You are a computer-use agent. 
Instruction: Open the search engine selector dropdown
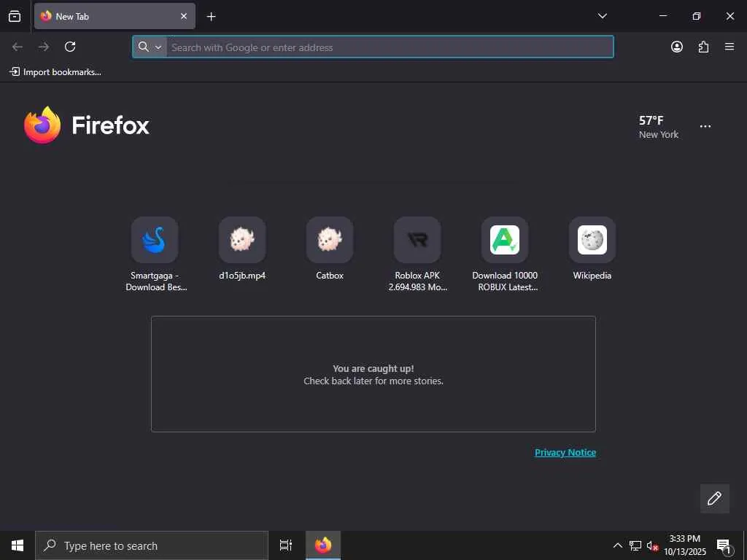150,47
